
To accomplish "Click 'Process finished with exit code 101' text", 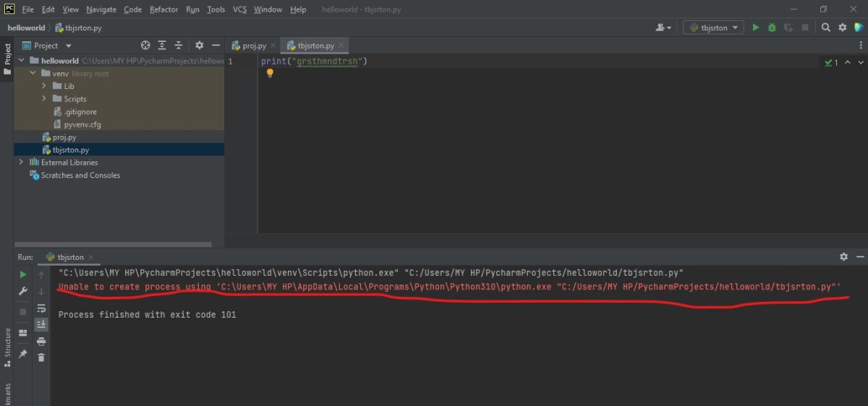I will 147,315.
